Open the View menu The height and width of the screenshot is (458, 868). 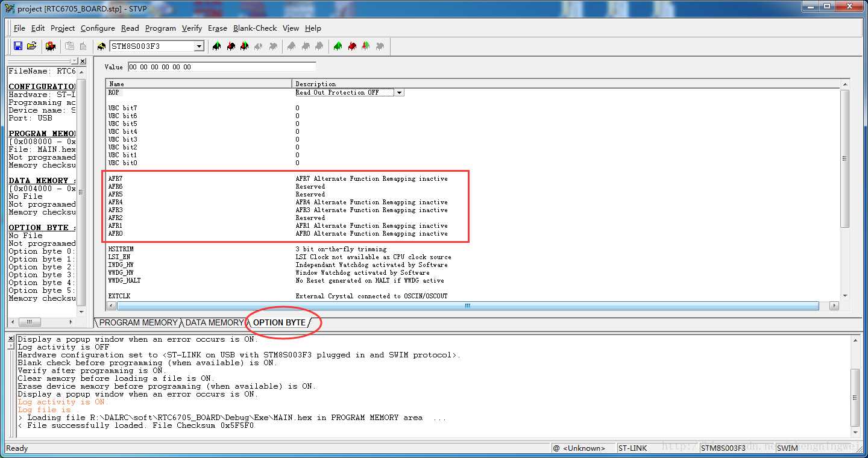(291, 28)
